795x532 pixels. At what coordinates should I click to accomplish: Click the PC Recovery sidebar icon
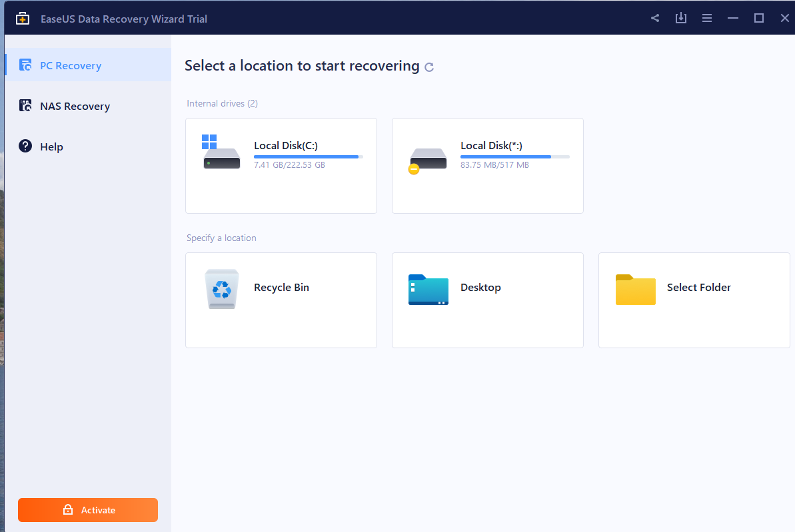click(25, 65)
